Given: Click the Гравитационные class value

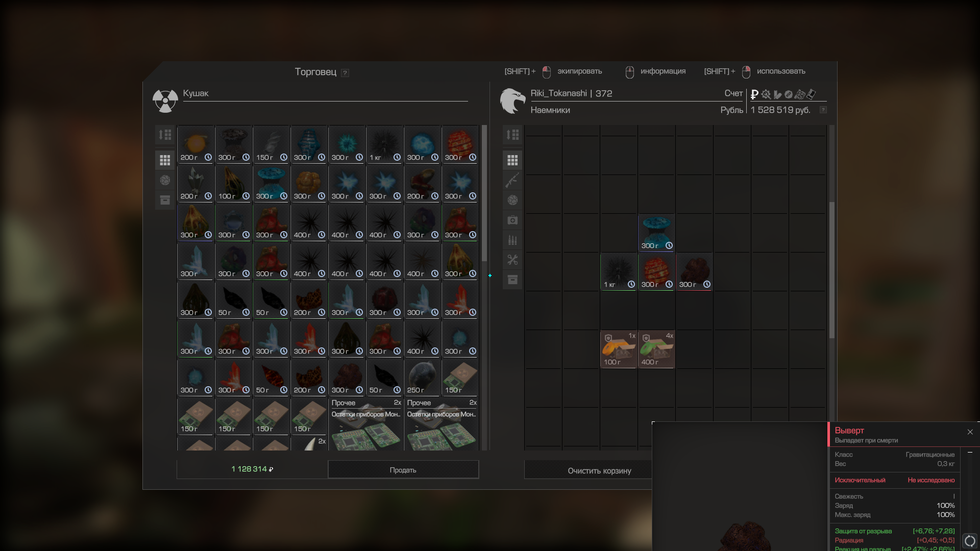Looking at the screenshot, I should [930, 455].
